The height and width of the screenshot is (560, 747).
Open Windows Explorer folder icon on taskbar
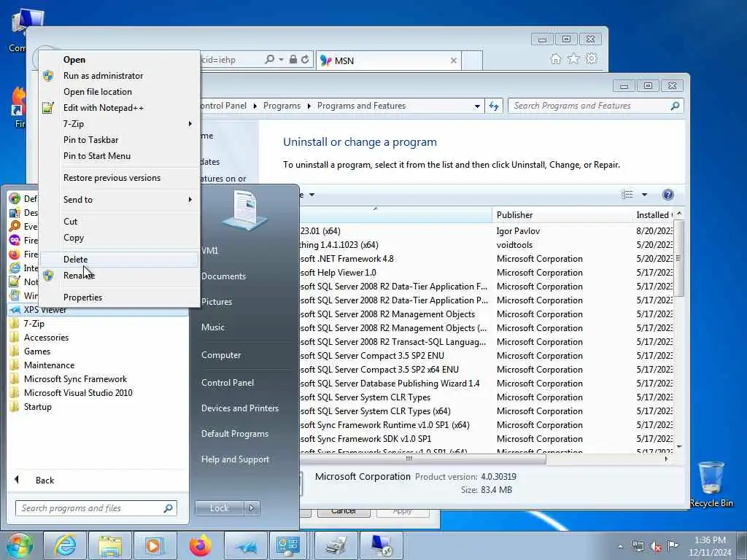(110, 545)
